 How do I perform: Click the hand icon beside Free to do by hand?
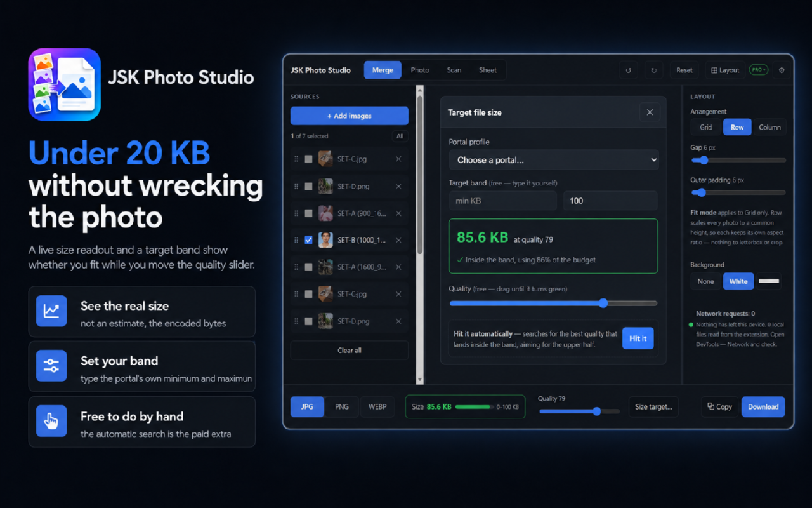click(x=51, y=421)
